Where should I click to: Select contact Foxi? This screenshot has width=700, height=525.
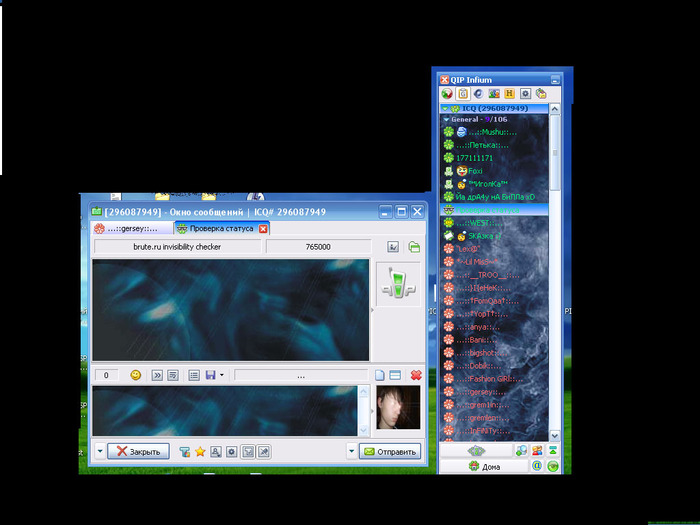point(494,171)
